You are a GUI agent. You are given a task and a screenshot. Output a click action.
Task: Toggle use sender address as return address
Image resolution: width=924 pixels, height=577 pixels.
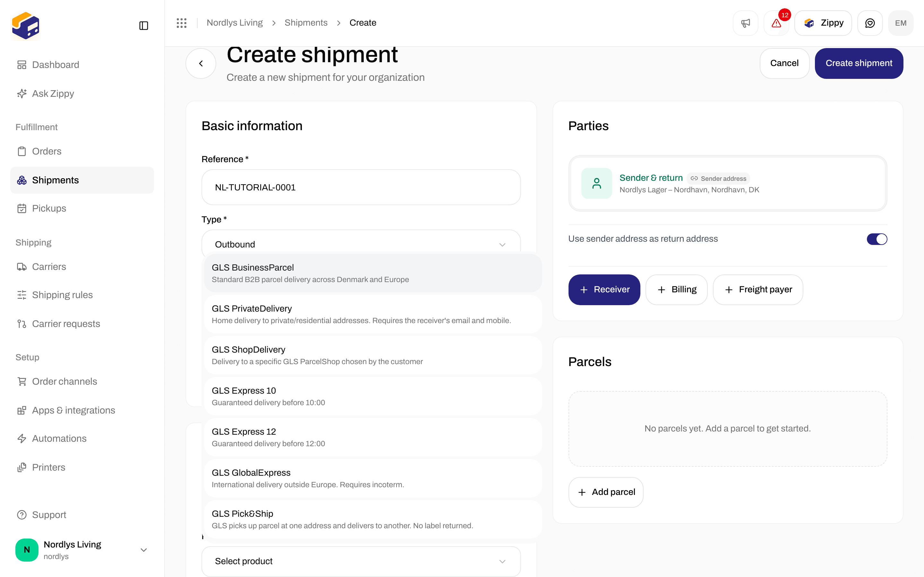click(x=877, y=239)
